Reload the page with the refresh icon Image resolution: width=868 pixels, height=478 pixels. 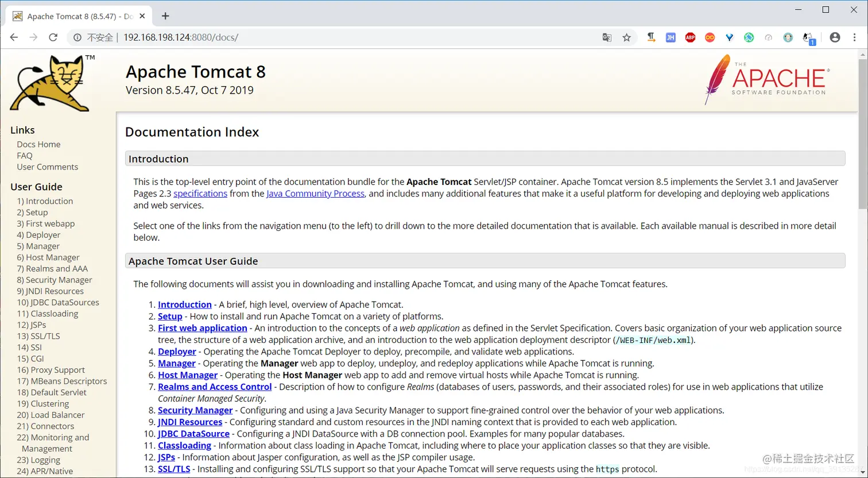click(x=53, y=37)
